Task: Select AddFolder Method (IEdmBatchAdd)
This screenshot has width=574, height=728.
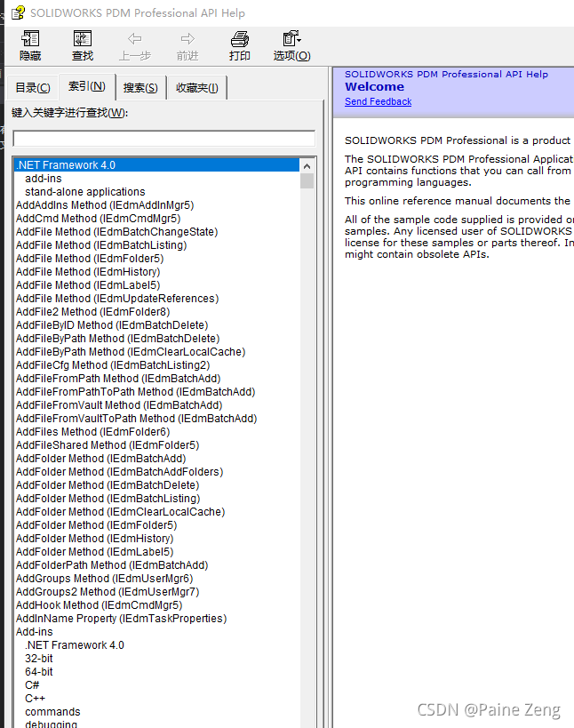Action: 100,459
